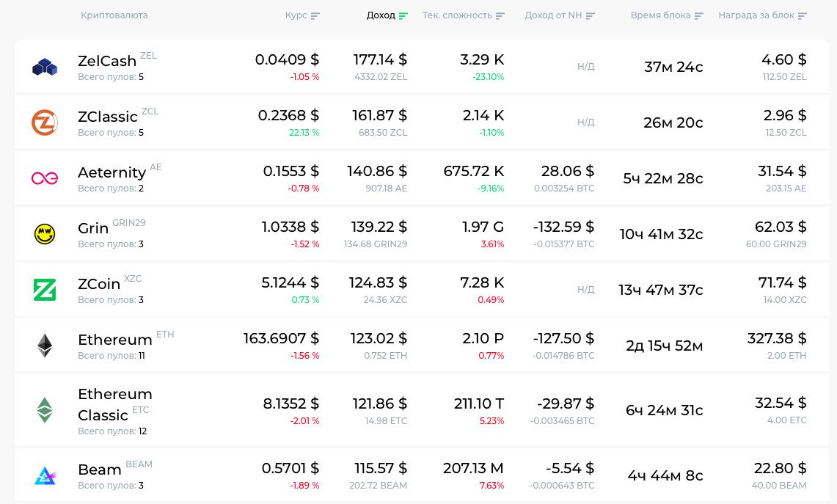Viewport: 837px width, 504px height.
Task: Click the ZelCash coin logo
Action: [45, 67]
